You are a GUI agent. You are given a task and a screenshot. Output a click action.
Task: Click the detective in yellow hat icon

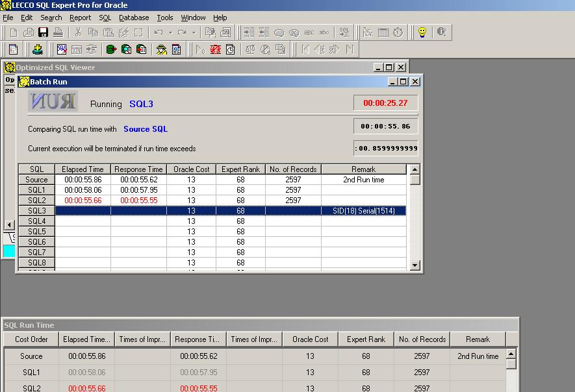[x=161, y=49]
